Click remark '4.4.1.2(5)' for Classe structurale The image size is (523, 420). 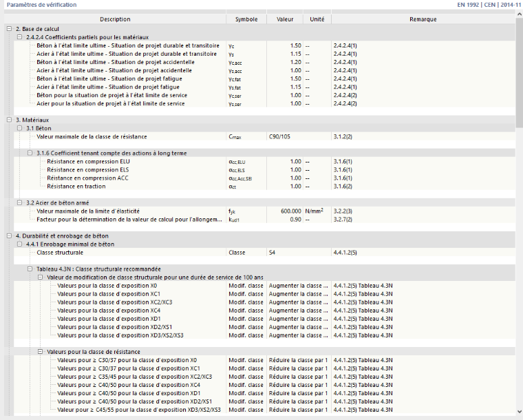[x=345, y=253]
